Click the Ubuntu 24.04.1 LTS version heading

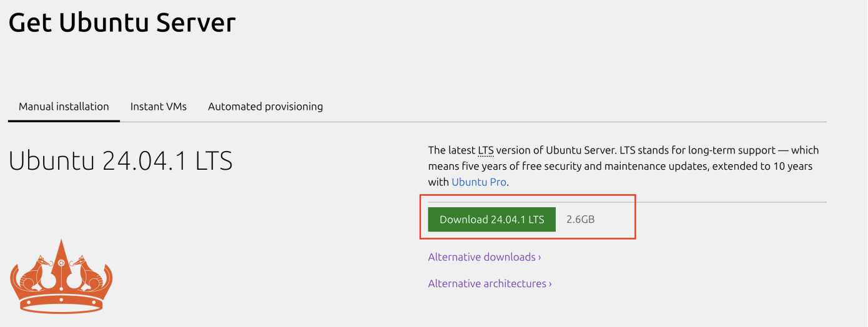tap(121, 161)
